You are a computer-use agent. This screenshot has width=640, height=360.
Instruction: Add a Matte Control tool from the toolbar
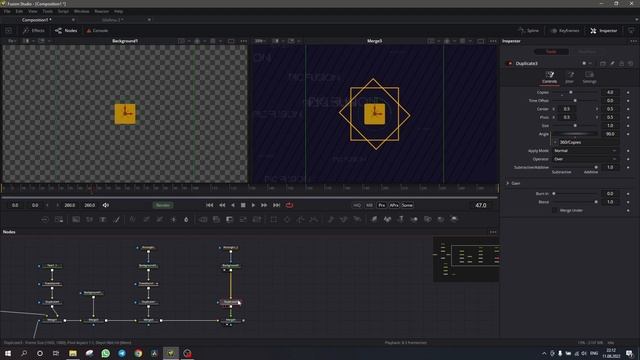[229, 220]
